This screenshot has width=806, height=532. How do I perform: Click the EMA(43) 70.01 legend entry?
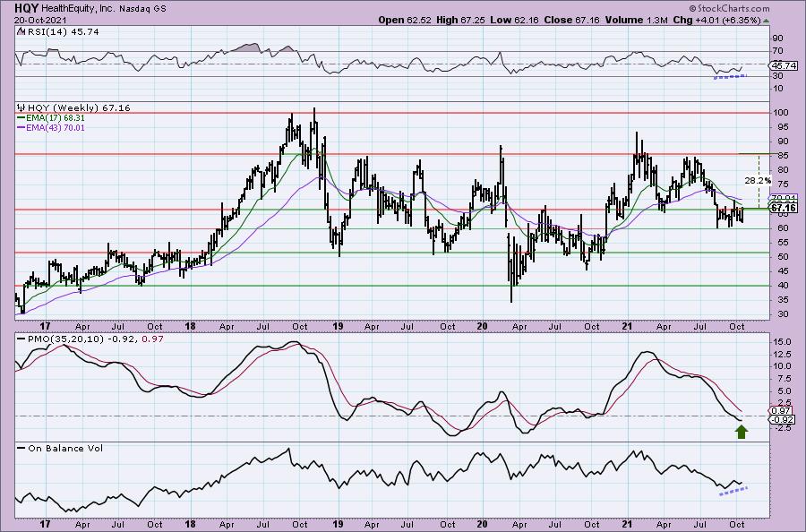click(51, 127)
